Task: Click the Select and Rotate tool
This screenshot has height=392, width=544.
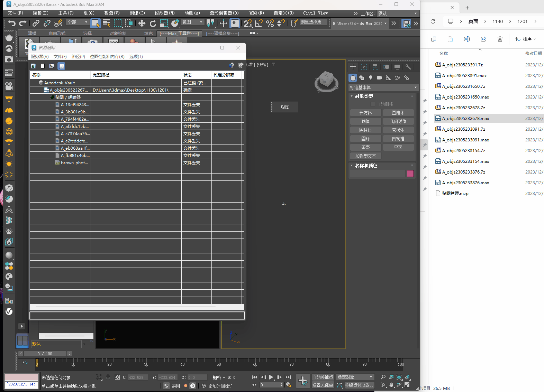Action: (153, 23)
